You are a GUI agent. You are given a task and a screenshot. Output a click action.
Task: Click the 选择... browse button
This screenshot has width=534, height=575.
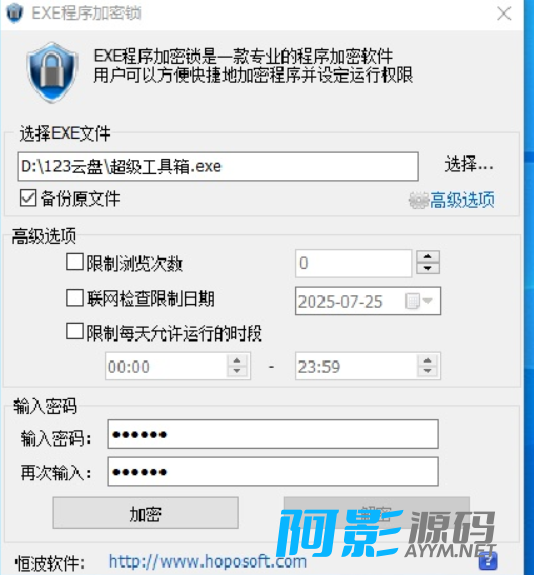click(469, 164)
